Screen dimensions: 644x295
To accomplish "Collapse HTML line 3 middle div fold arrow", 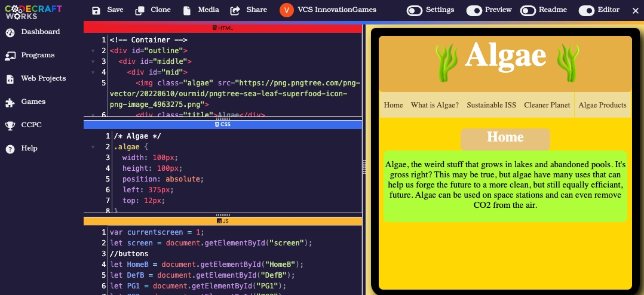I will (93, 62).
